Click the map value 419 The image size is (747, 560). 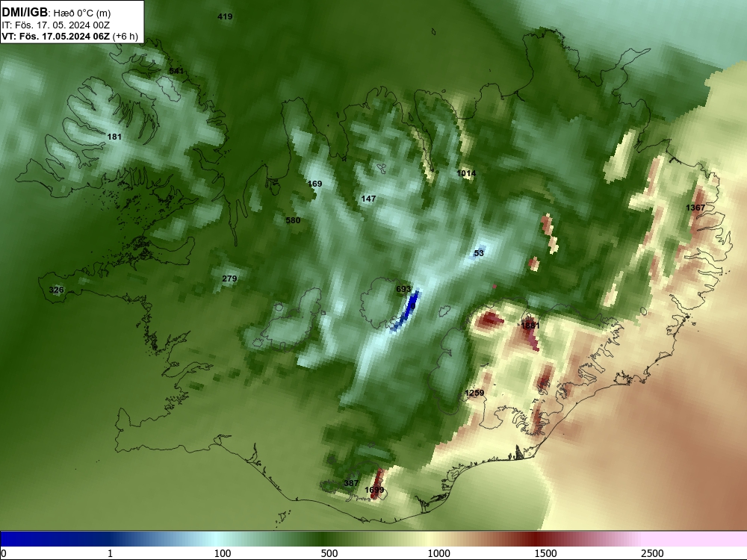(225, 16)
